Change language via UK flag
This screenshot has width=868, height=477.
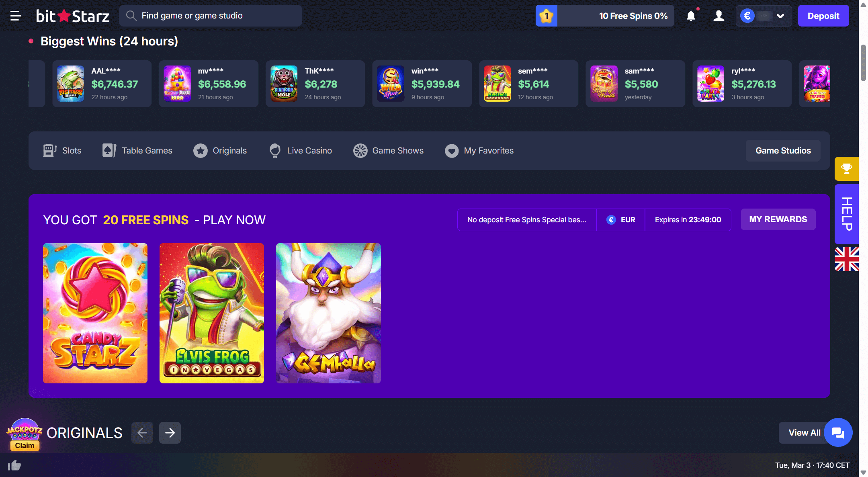point(846,259)
